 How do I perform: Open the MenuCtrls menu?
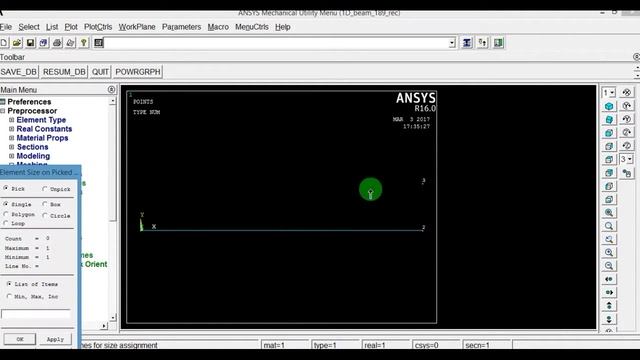pos(252,27)
